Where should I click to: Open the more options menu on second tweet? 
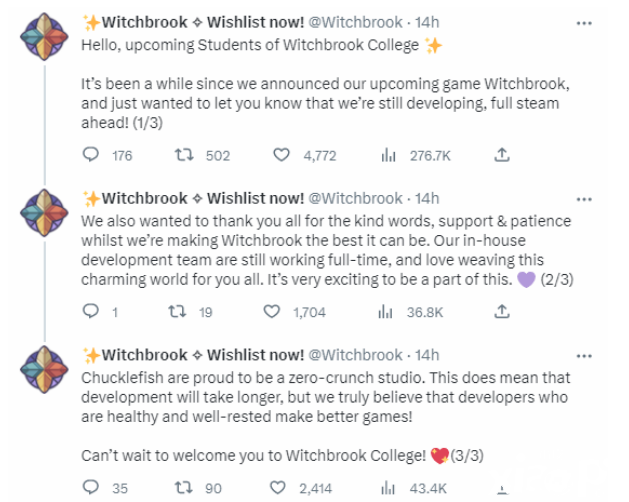tap(584, 199)
